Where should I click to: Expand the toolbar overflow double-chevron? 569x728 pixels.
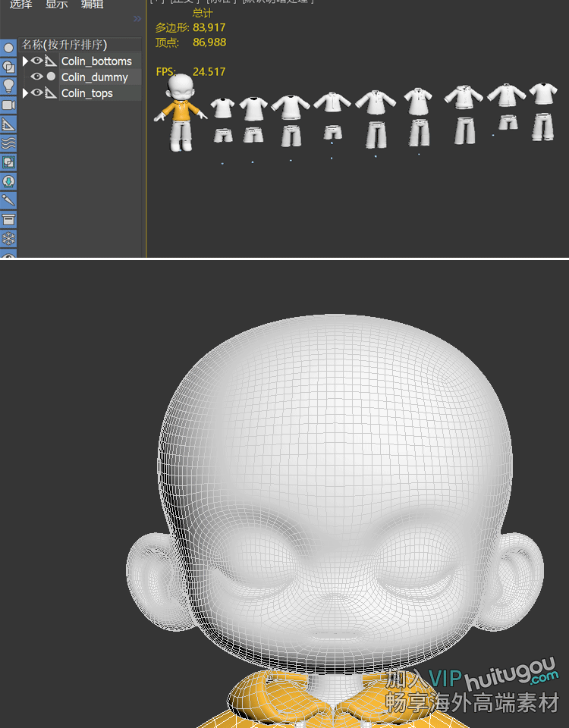(137, 18)
